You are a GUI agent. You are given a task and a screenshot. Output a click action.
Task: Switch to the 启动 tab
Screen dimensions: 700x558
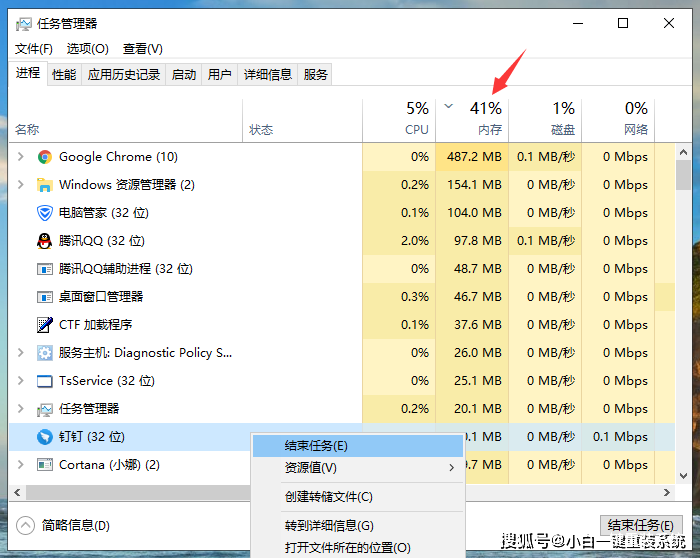(x=184, y=75)
